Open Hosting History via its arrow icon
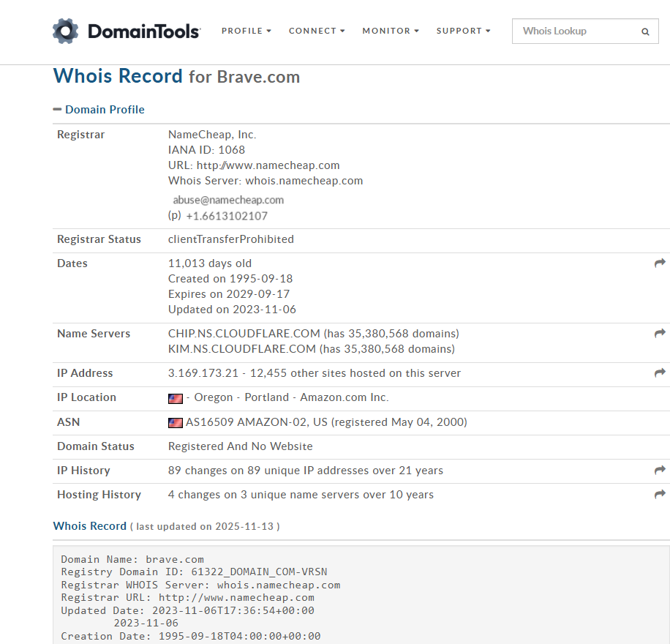This screenshot has height=644, width=670. click(660, 495)
